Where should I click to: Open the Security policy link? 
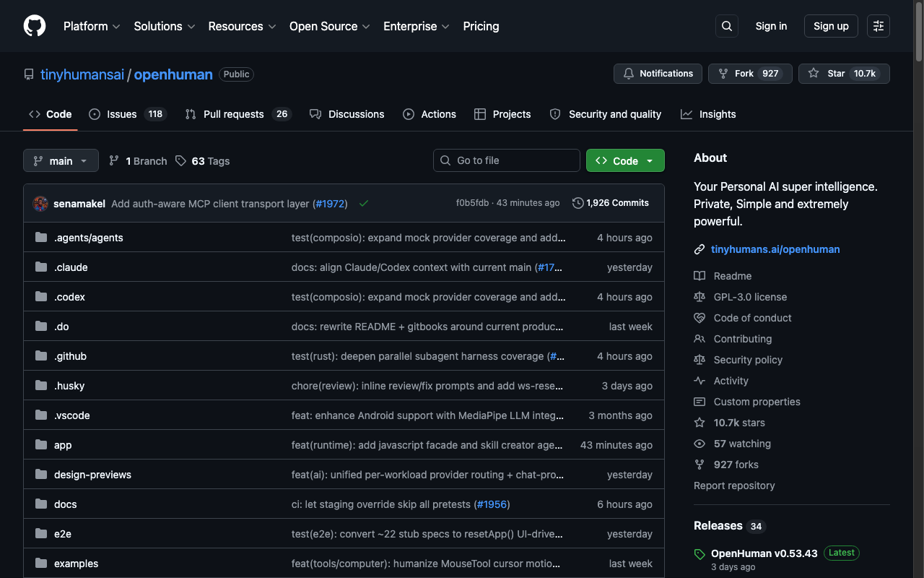coord(748,360)
